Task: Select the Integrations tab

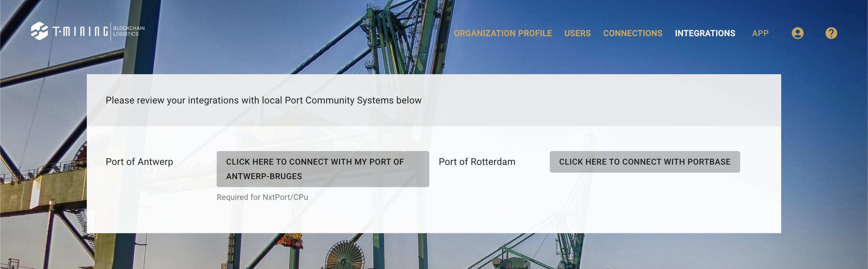Action: click(x=704, y=33)
